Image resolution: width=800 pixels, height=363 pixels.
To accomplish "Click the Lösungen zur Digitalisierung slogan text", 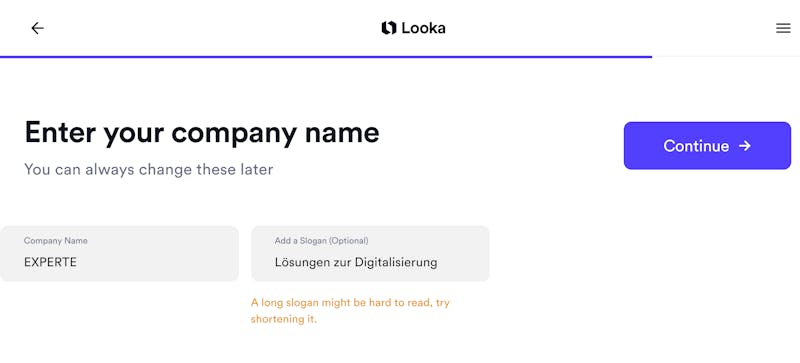I will click(x=356, y=262).
